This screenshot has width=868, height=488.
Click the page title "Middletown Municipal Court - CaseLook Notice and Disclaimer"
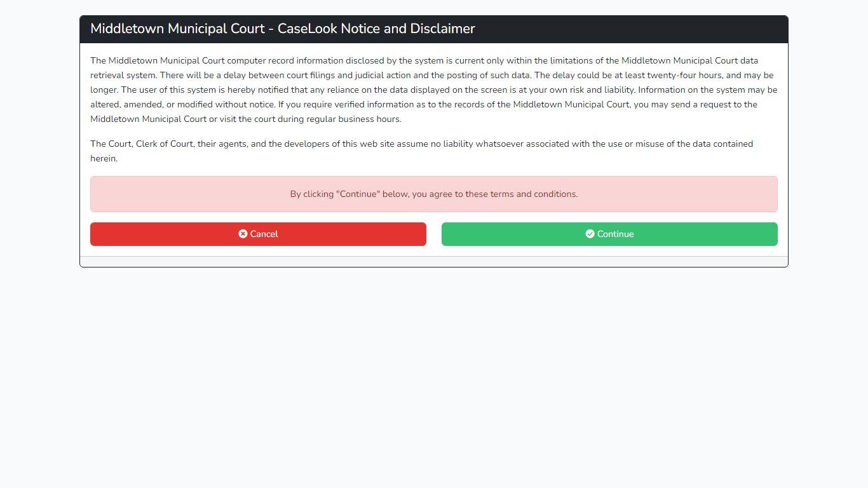point(283,29)
